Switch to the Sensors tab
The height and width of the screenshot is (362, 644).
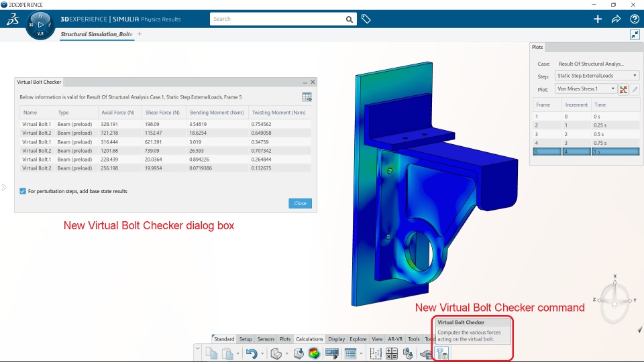coord(266,339)
